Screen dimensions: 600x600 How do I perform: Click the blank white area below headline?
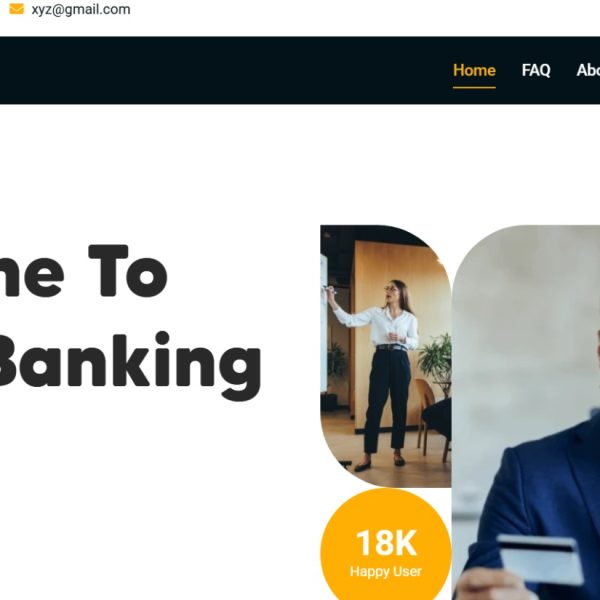[153, 497]
